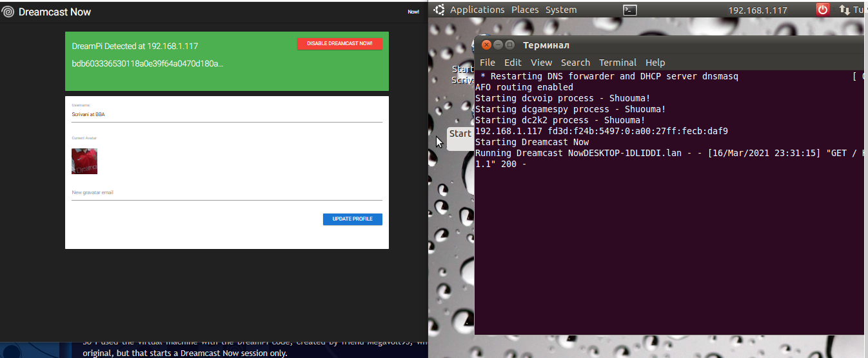
Task: Maximize the Терминал window
Action: pyautogui.click(x=509, y=45)
